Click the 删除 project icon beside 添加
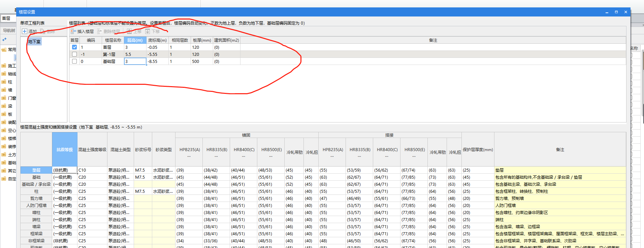The height and width of the screenshot is (248, 644). 43,31
